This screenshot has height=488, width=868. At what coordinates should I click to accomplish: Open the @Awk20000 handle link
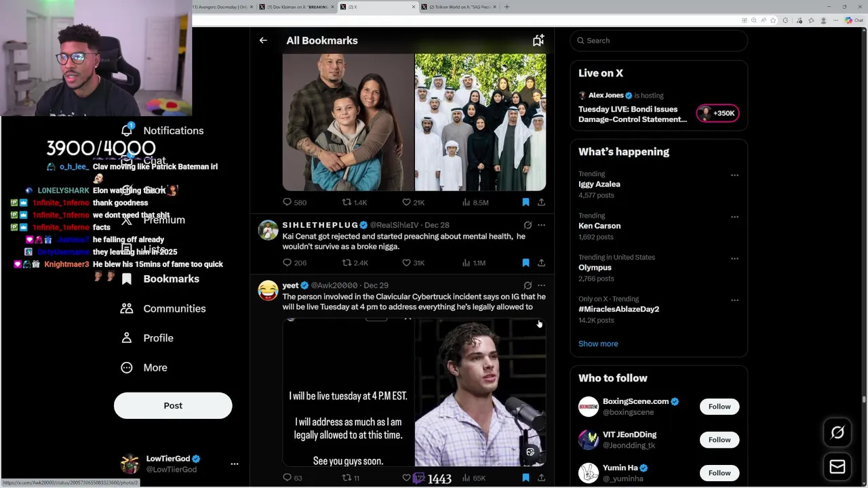click(334, 285)
